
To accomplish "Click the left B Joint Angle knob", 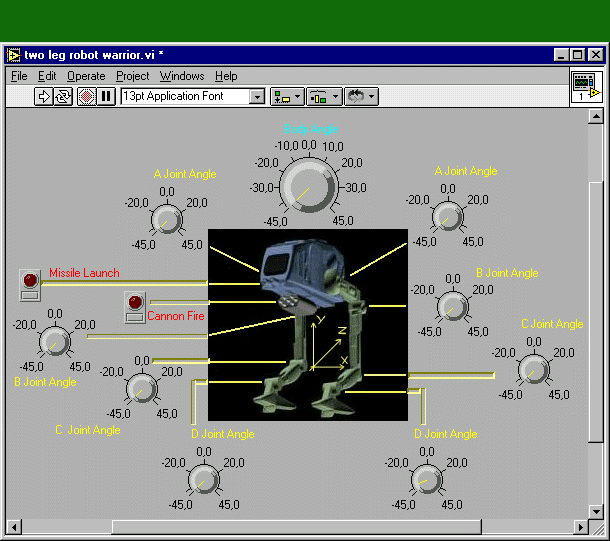I will click(55, 341).
